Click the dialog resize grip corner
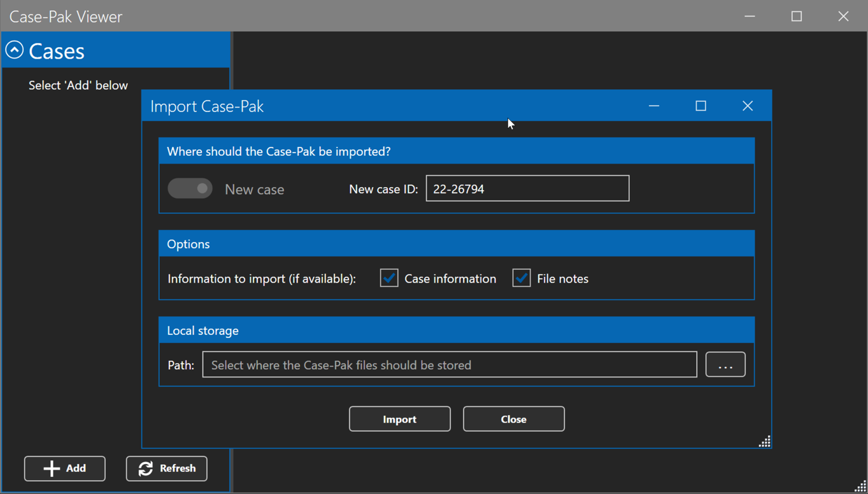 pos(765,441)
